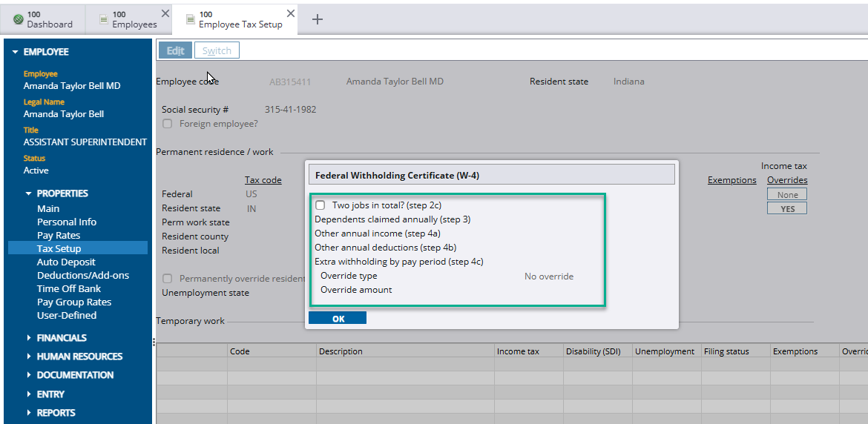Click the temporary work Income tax column header

529,351
